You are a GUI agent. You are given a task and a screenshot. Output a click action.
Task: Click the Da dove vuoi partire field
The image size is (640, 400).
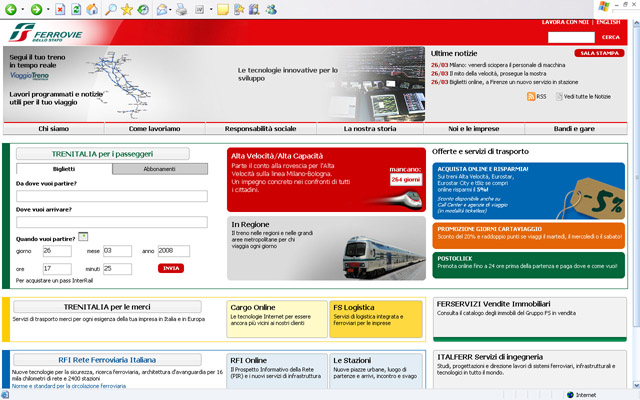[111, 196]
